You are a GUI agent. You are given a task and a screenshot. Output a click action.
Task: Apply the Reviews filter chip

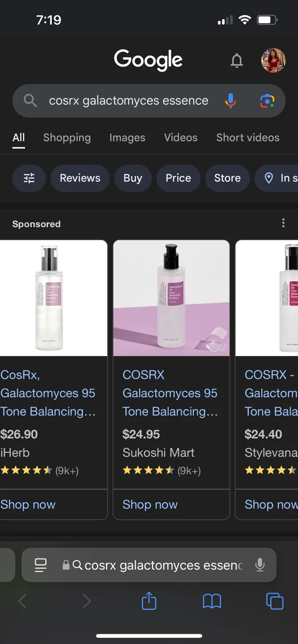(x=80, y=178)
